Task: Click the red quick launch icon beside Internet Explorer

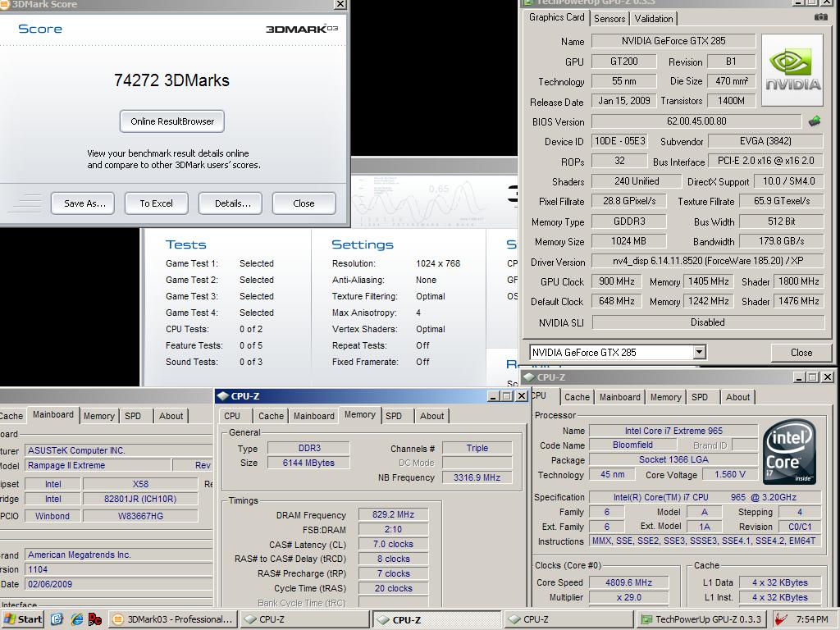Action: pos(95,619)
